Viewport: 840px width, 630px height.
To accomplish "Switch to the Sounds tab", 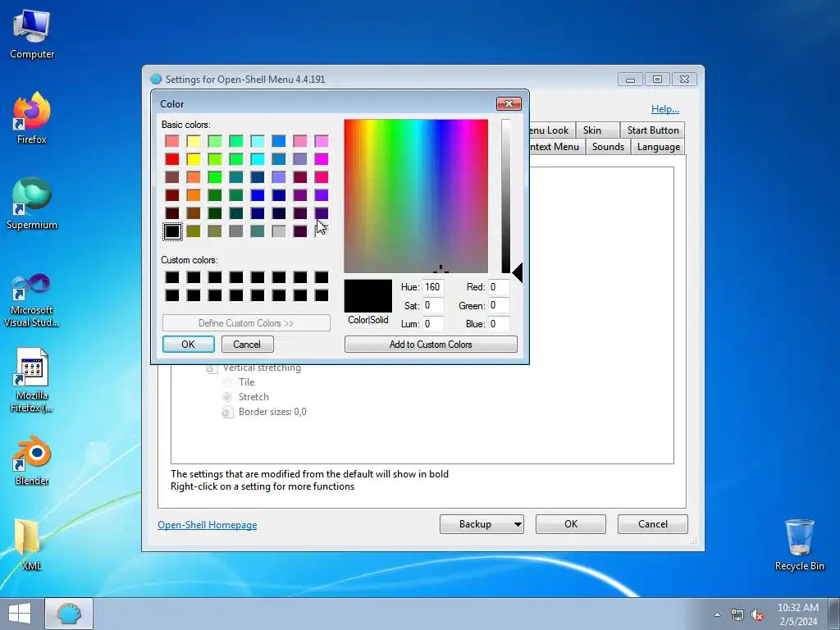I will pos(608,147).
